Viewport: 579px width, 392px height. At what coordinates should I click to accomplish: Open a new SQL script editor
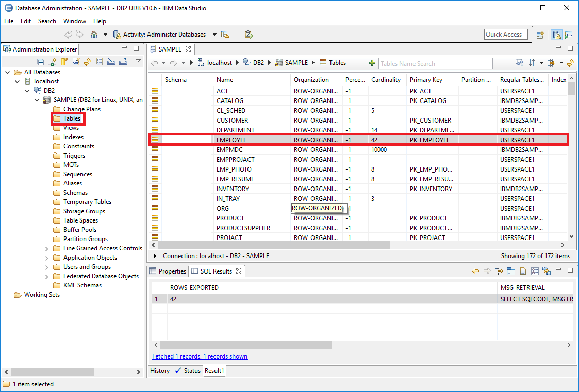point(76,61)
